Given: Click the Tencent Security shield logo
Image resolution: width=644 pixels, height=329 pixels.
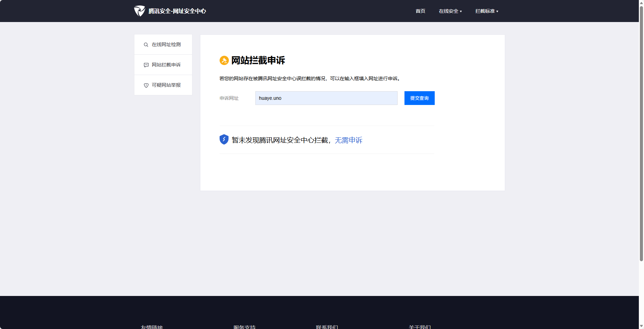Looking at the screenshot, I should click(140, 11).
